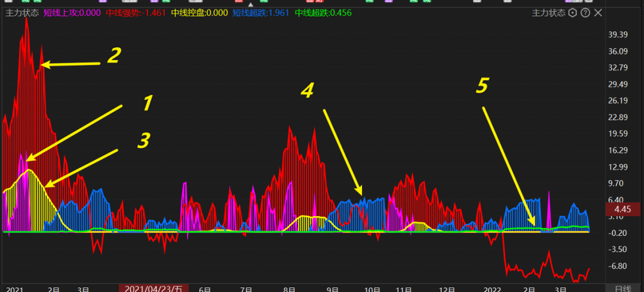Screen dimensions: 644x292
Task: Click the yellow annotation number 5
Action: tap(482, 86)
